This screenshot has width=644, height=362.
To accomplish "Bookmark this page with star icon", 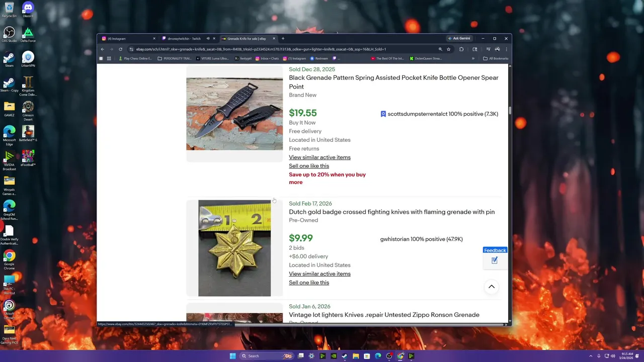I will tap(448, 49).
